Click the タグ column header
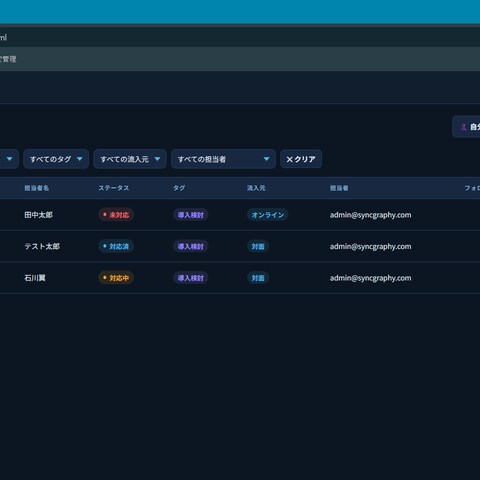This screenshot has width=480, height=480. [179, 188]
